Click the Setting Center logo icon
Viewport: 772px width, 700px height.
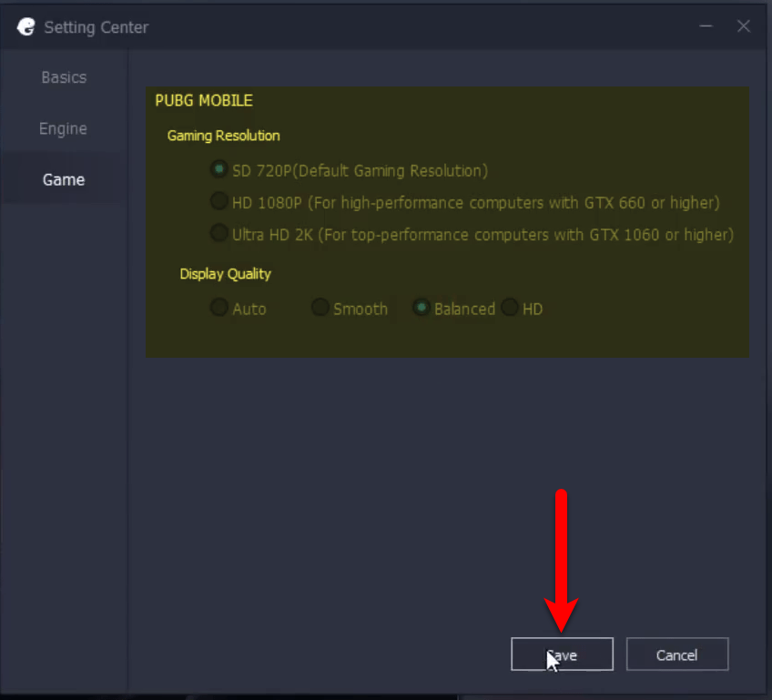pos(26,27)
